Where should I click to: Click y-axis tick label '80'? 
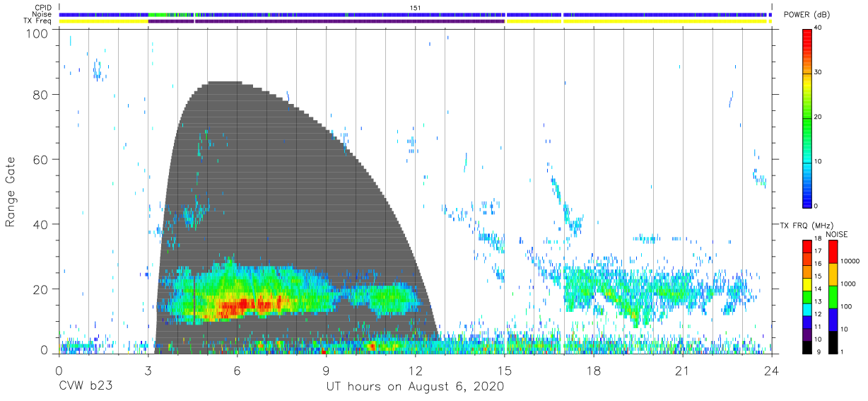40,95
